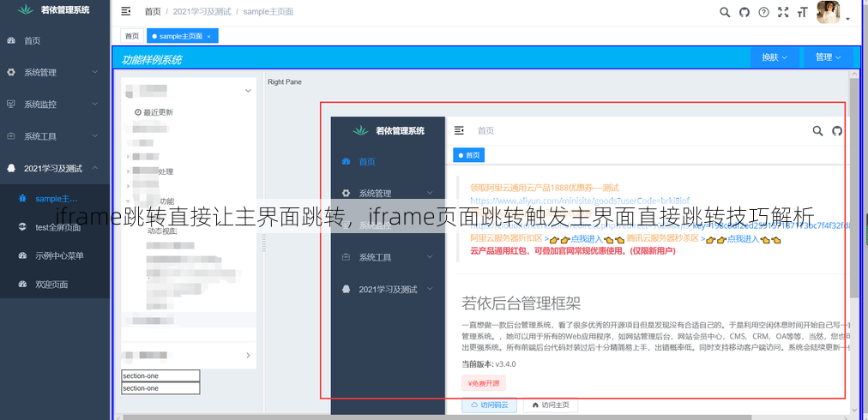This screenshot has width=868, height=420.
Task: Click the inner iframe 2021学习及测试 bell icon
Action: click(346, 289)
